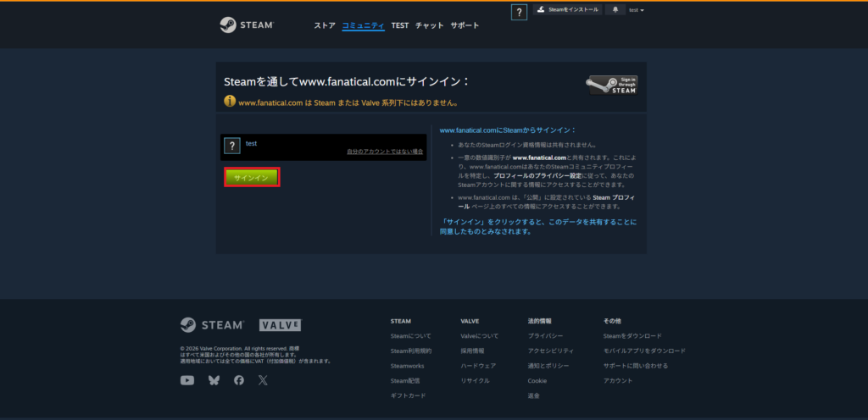
Task: Open 採用情報 footer link
Action: click(472, 351)
